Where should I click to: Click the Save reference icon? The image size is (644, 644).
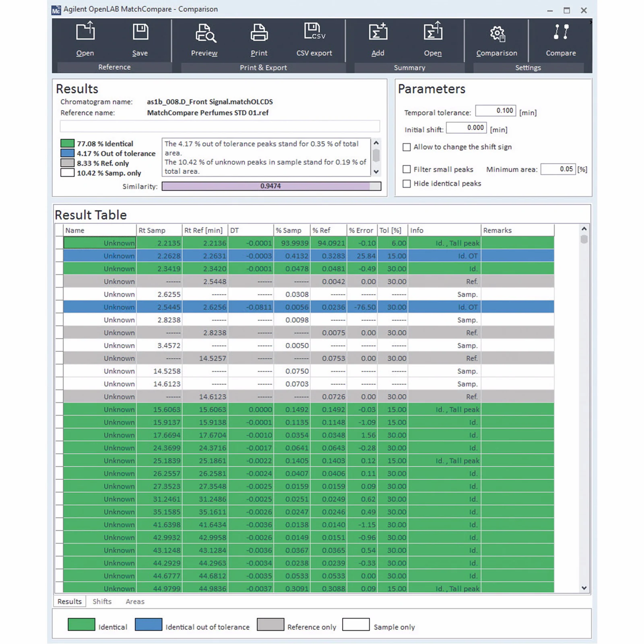(140, 32)
